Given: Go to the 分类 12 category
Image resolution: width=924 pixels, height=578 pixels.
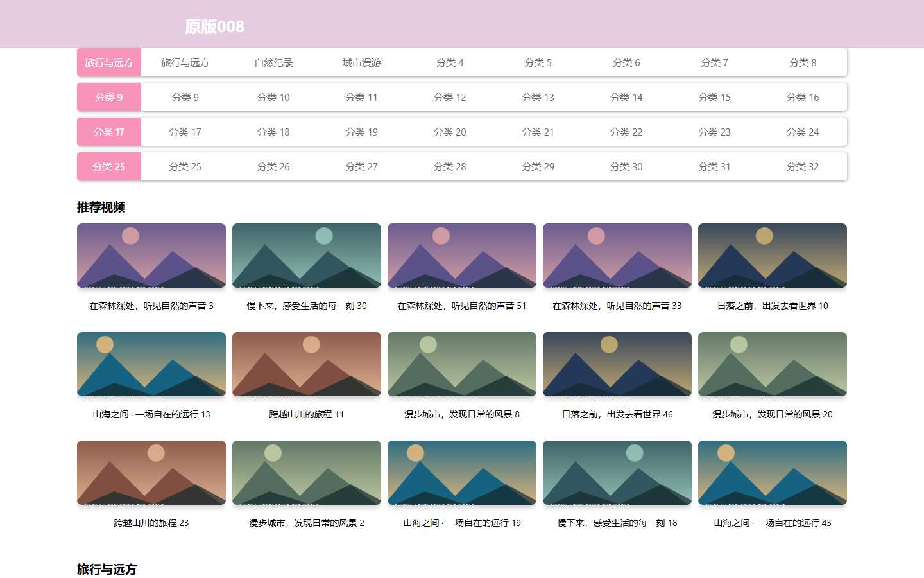Looking at the screenshot, I should pos(450,98).
